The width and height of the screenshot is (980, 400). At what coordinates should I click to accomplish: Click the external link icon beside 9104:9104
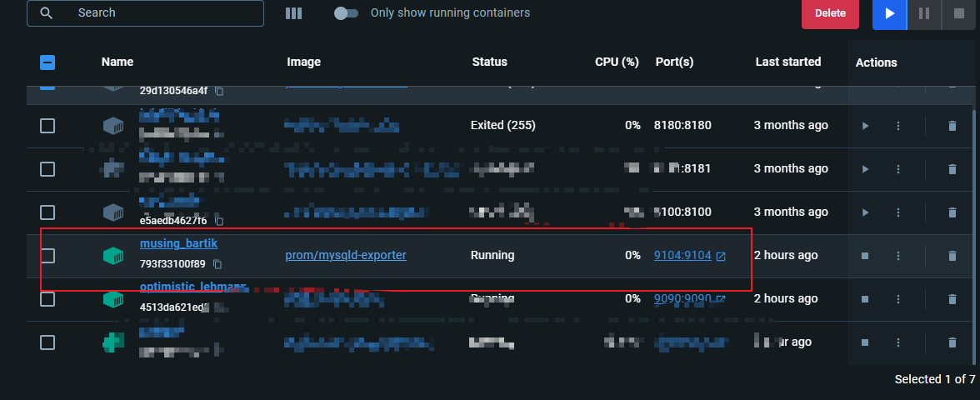click(x=721, y=256)
